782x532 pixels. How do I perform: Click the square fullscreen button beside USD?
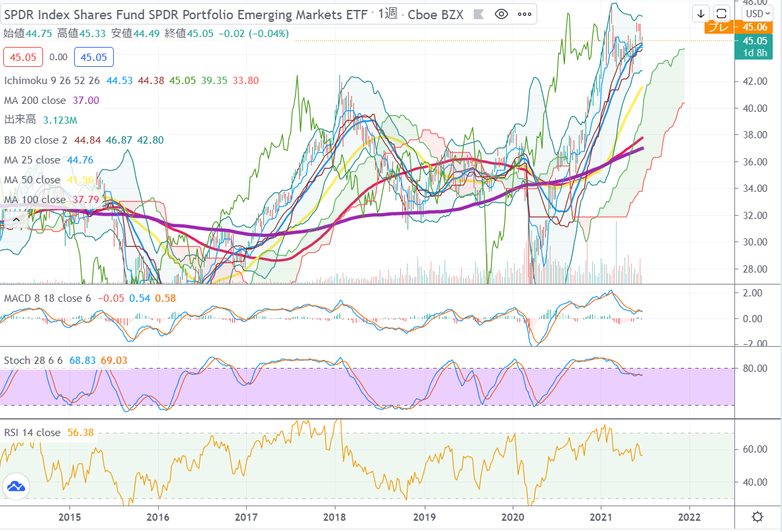[x=721, y=14]
